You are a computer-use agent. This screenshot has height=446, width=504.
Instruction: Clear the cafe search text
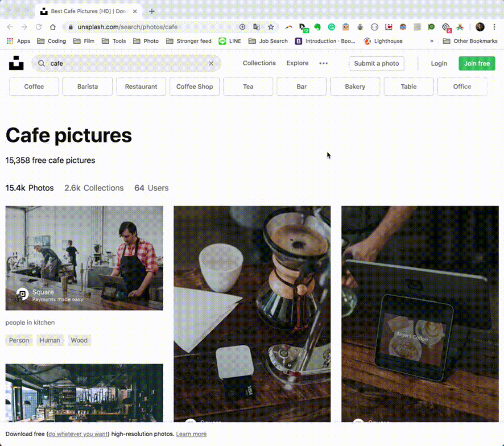click(x=211, y=63)
